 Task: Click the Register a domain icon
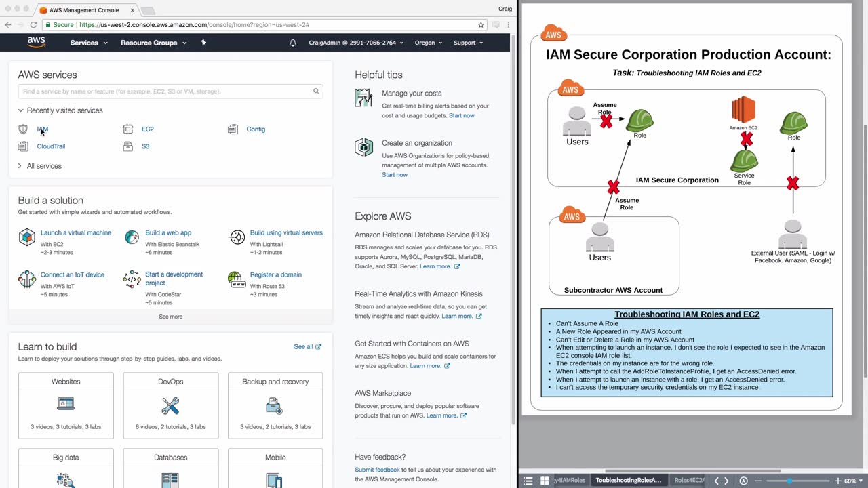pos(236,279)
